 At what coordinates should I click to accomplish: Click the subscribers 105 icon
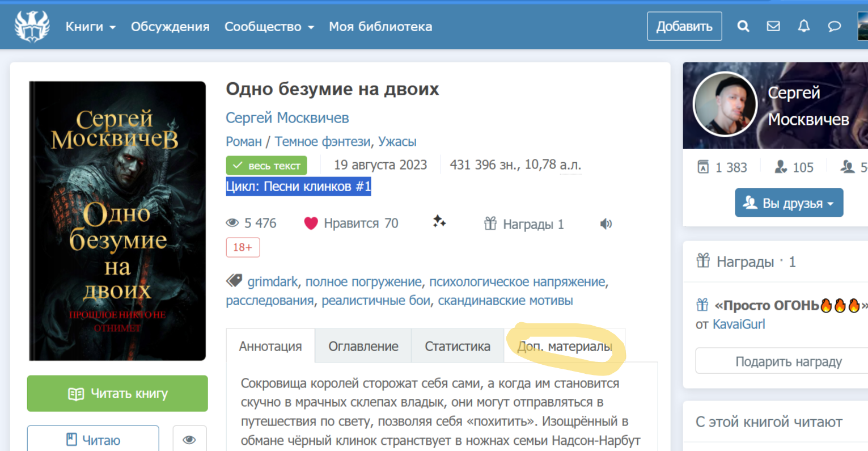click(781, 167)
